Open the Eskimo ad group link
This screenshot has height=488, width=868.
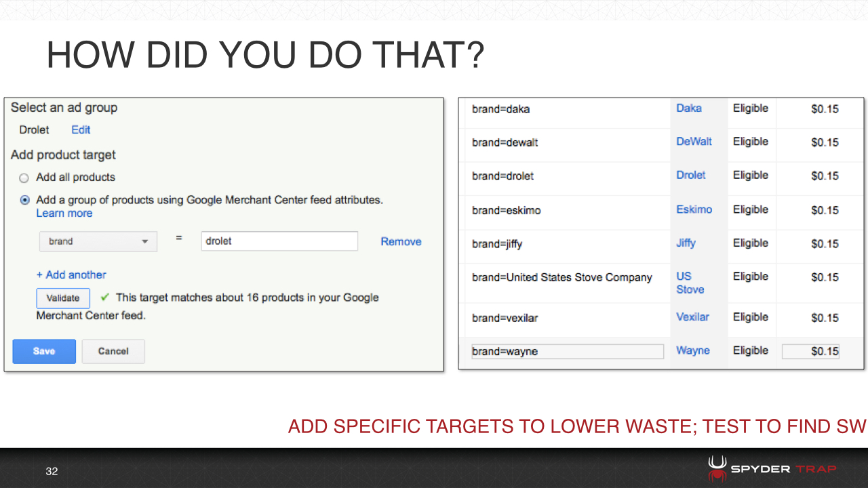pos(694,209)
